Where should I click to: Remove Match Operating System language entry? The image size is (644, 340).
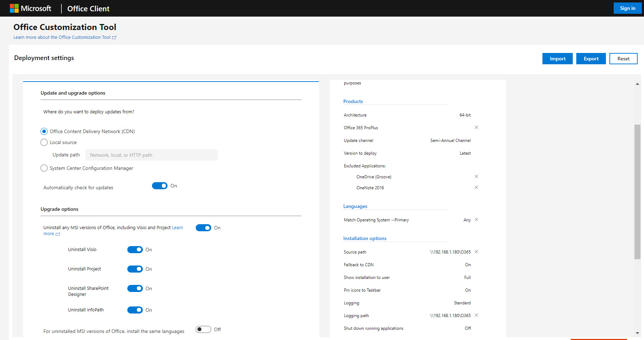[x=476, y=220]
